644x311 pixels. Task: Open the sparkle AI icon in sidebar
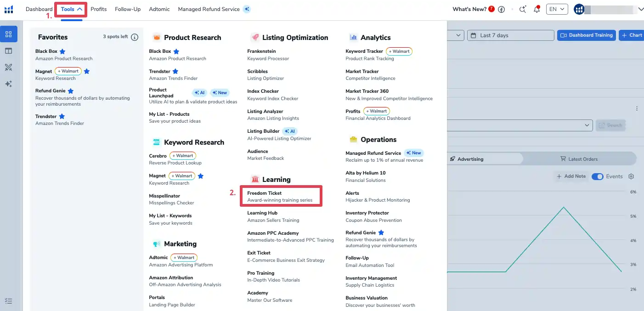point(9,84)
